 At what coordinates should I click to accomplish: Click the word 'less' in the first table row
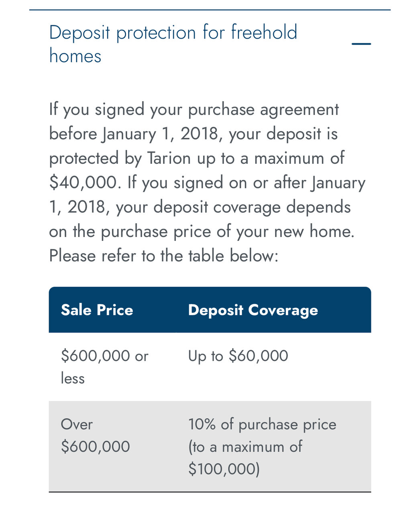coord(73,378)
